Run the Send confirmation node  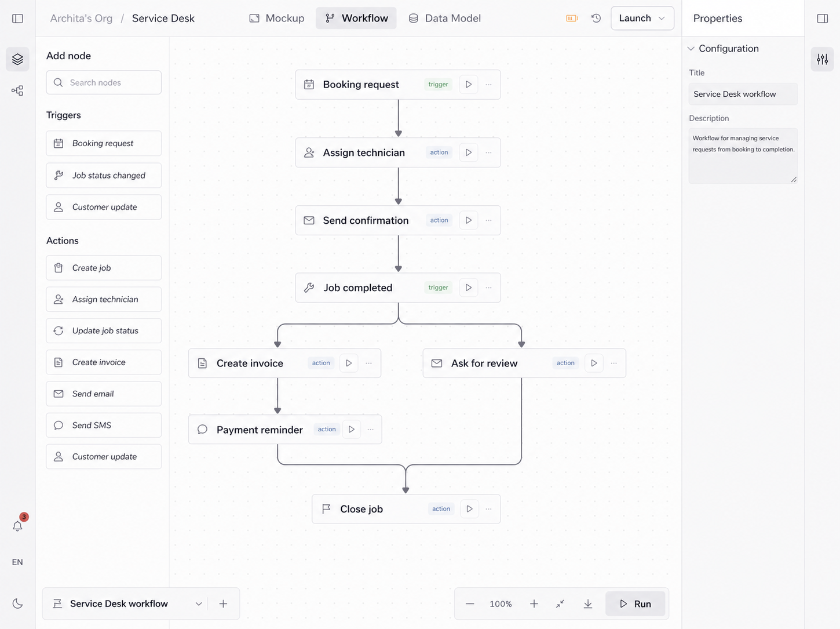pyautogui.click(x=468, y=220)
